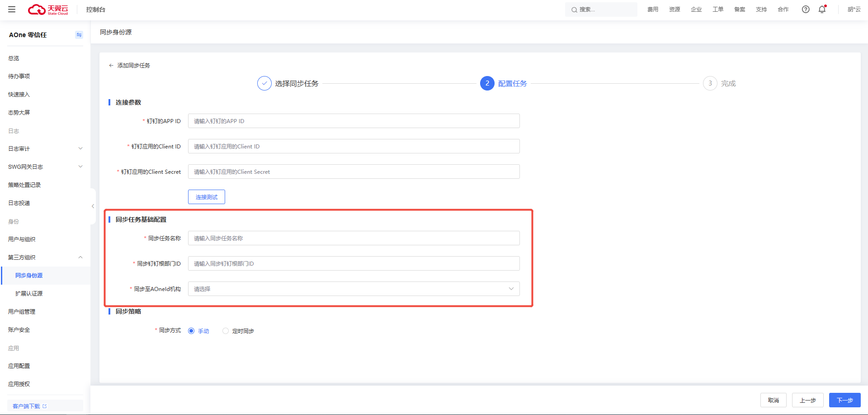The height and width of the screenshot is (415, 868).
Task: Open 扩展认证源 in the sidebar
Action: coord(29,293)
